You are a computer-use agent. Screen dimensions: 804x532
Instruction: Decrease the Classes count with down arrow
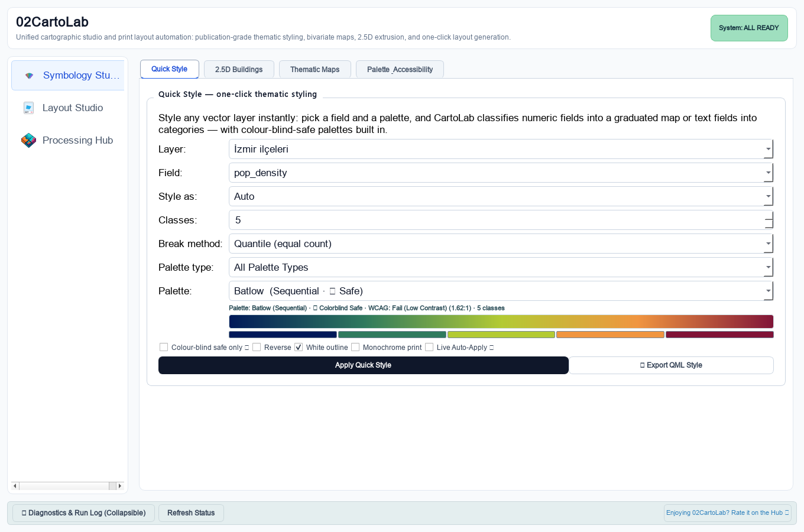click(769, 225)
